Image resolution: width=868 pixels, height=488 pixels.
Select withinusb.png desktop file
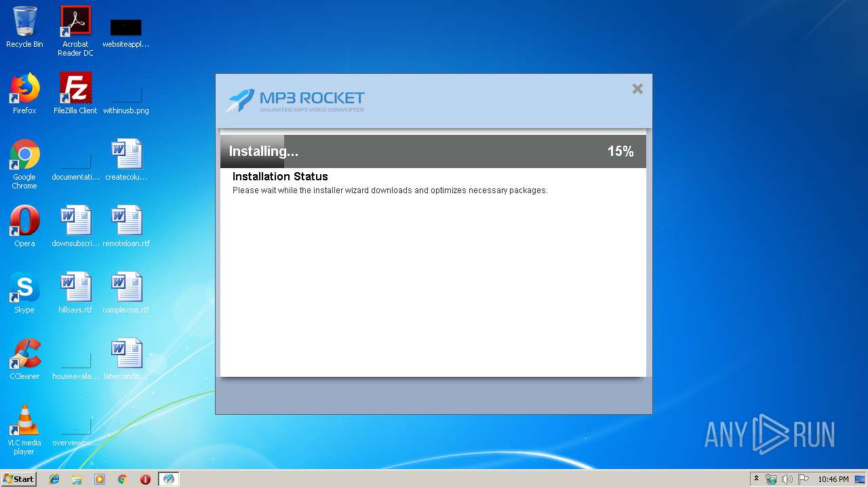(126, 99)
